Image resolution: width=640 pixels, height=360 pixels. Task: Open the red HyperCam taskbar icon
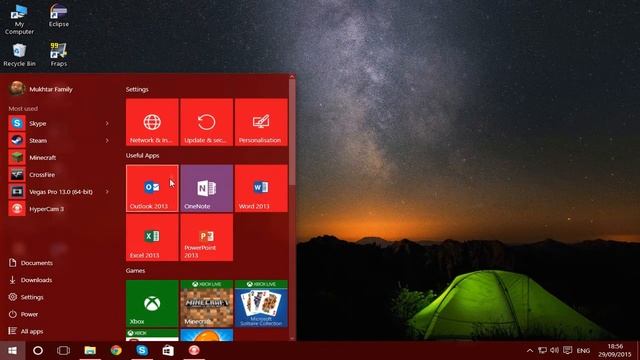pos(194,351)
